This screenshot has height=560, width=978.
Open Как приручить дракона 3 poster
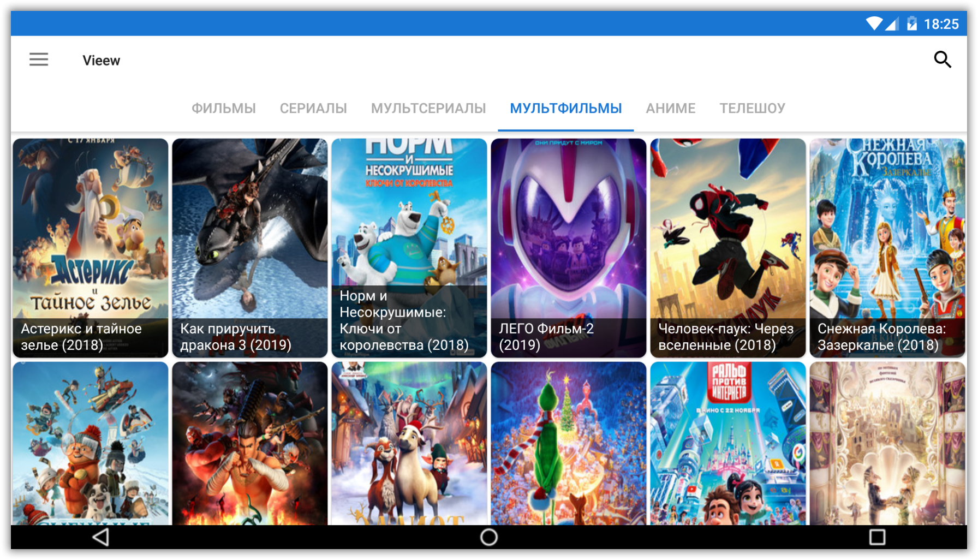coord(250,248)
